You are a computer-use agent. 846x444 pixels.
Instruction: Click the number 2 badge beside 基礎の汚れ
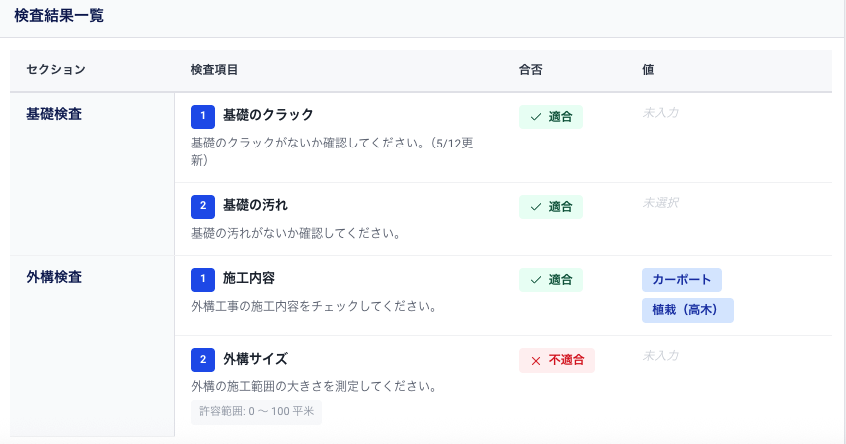(x=203, y=206)
